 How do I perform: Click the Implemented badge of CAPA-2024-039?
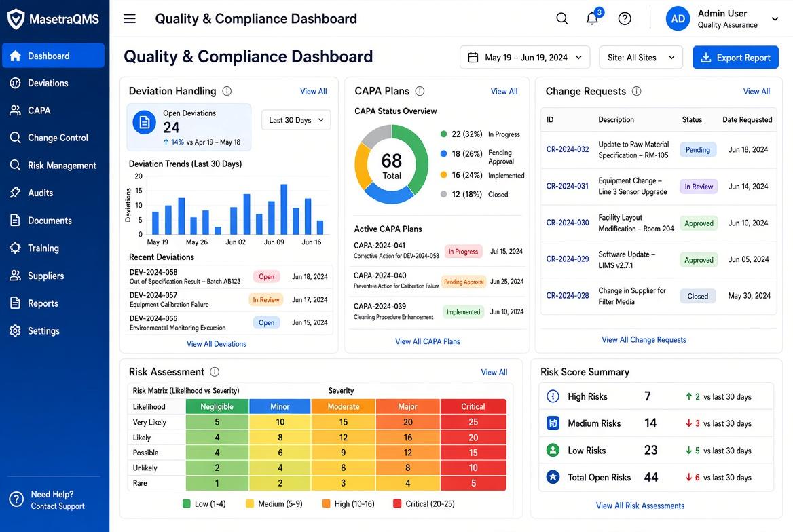pos(463,312)
